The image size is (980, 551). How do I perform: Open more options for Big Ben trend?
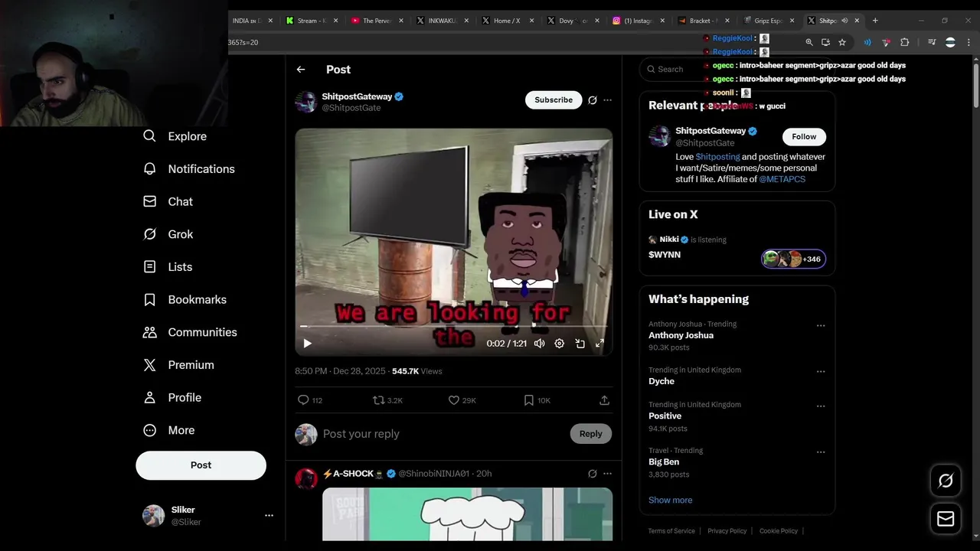[821, 452]
